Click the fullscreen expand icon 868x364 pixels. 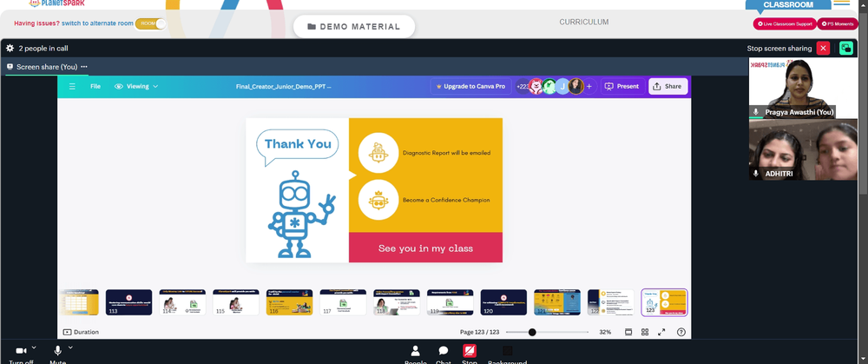661,332
